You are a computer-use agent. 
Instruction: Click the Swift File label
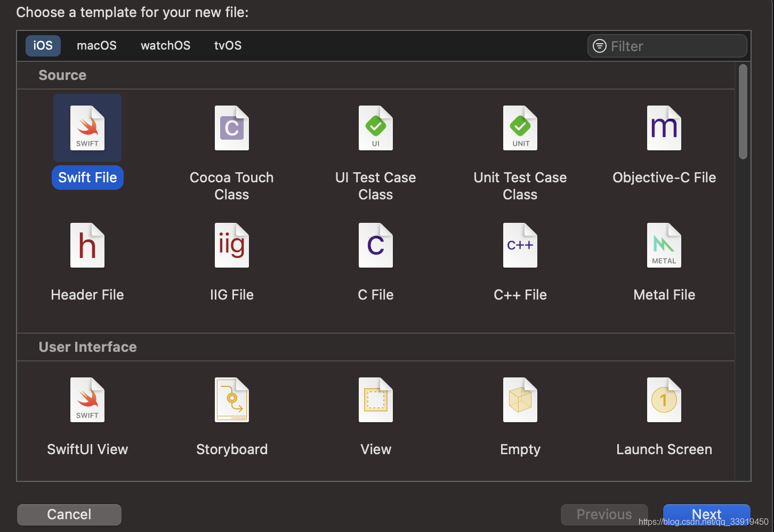pos(87,178)
